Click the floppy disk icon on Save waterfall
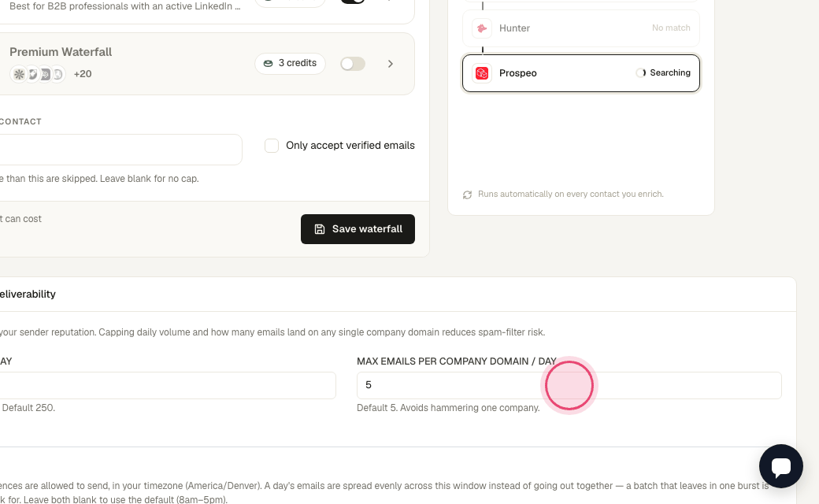The image size is (819, 504). [320, 229]
